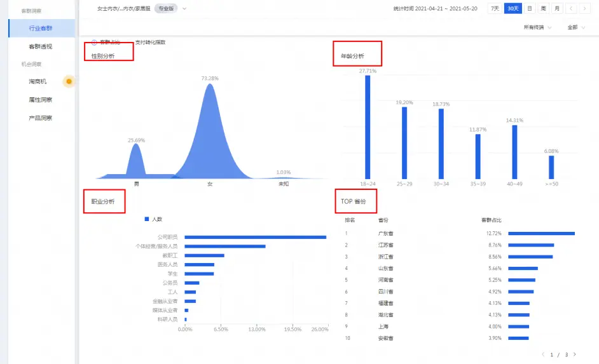Image resolution: width=599 pixels, height=364 pixels.
Task: Click the 医务人员 occupation label
Action: (168, 264)
